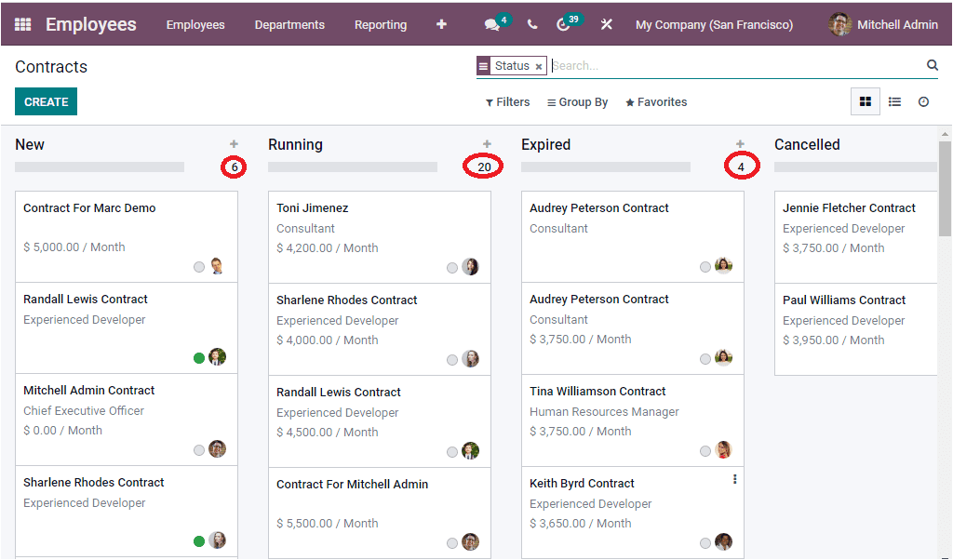Open the Reporting menu
The image size is (953, 560).
381,24
